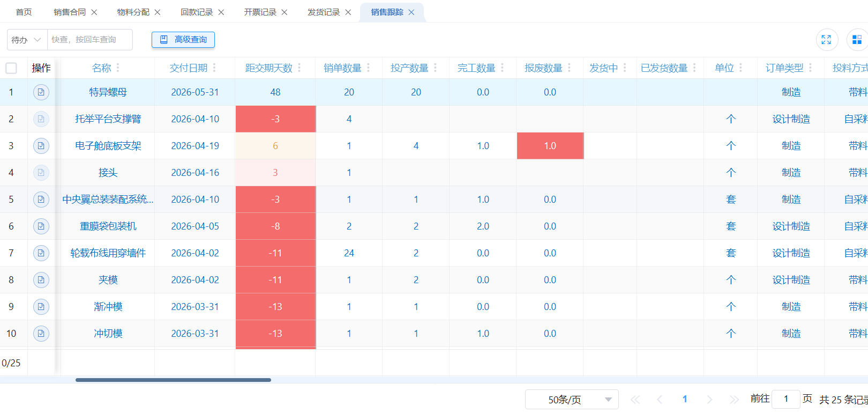This screenshot has width=868, height=413.
Task: Open the row action icon for 重膜袋包装机
Action: click(x=41, y=226)
